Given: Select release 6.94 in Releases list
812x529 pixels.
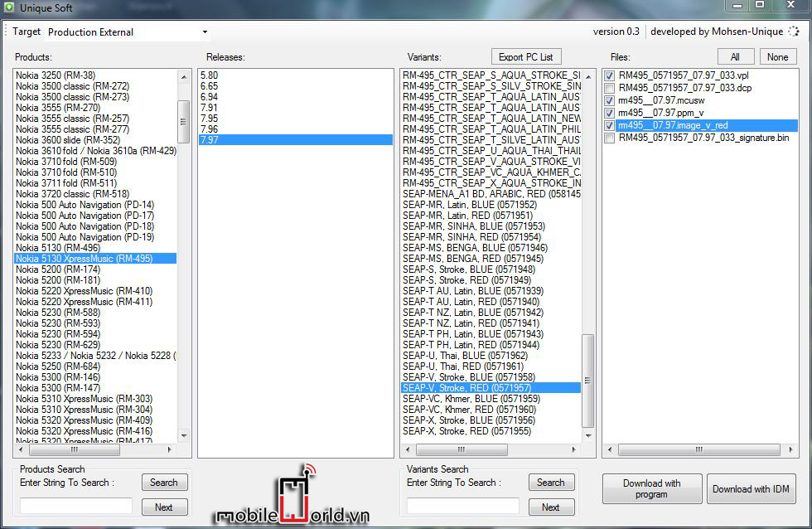Looking at the screenshot, I should tap(296, 97).
